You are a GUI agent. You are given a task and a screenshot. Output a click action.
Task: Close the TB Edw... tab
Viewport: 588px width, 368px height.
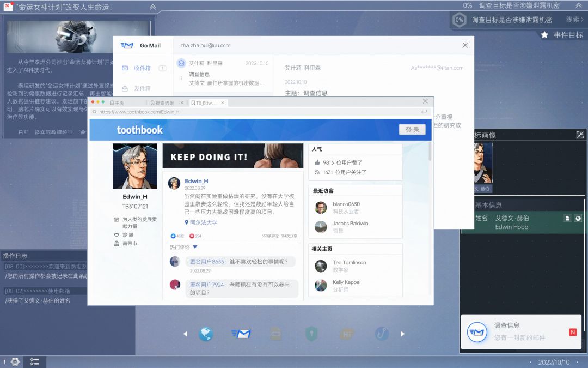(223, 102)
